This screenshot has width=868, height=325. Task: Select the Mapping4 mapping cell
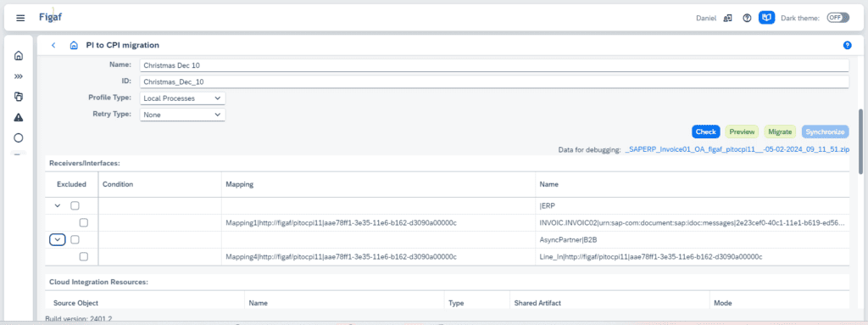[379, 257]
